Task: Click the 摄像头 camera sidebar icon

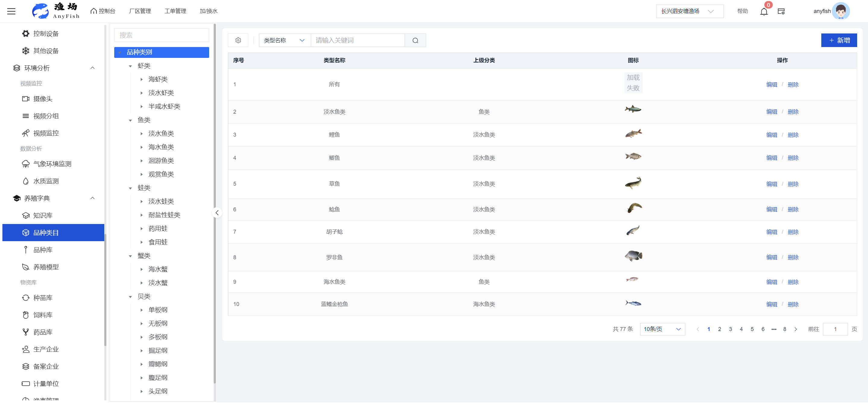Action: coord(26,99)
